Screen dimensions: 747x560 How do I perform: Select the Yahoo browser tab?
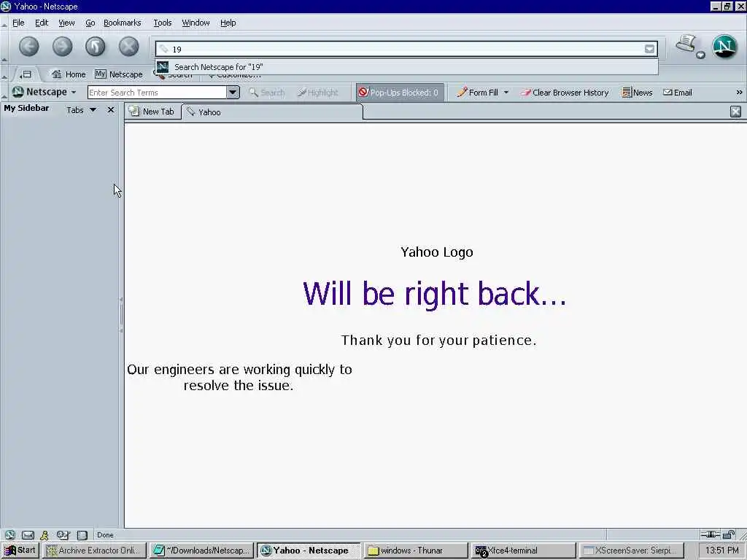click(x=272, y=112)
